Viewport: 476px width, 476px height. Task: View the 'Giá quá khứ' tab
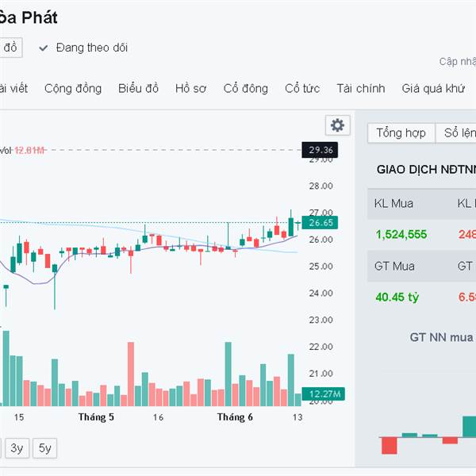[x=433, y=88]
